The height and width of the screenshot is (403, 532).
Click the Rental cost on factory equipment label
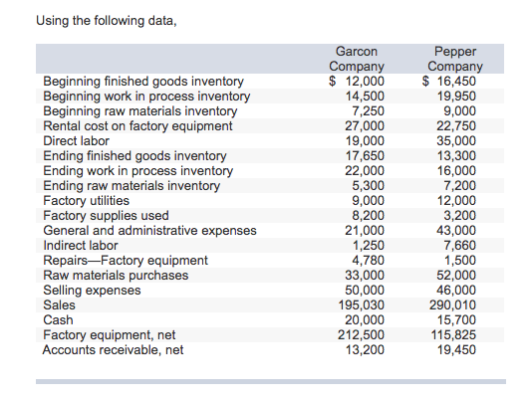click(137, 126)
